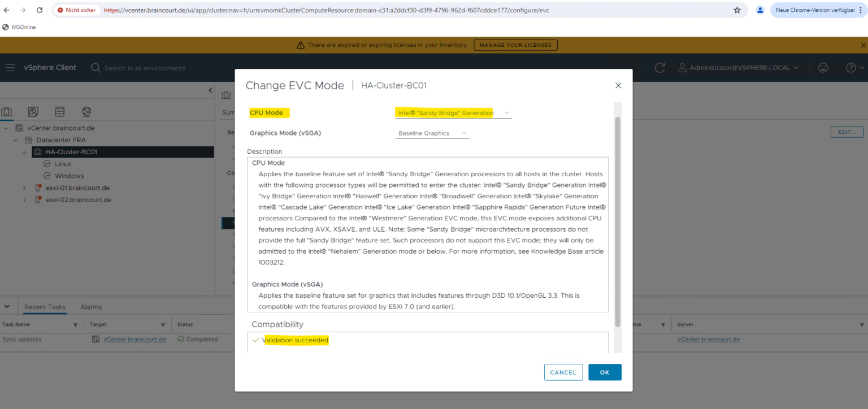Click the feedback smiley icon
The image size is (868, 409).
[823, 67]
